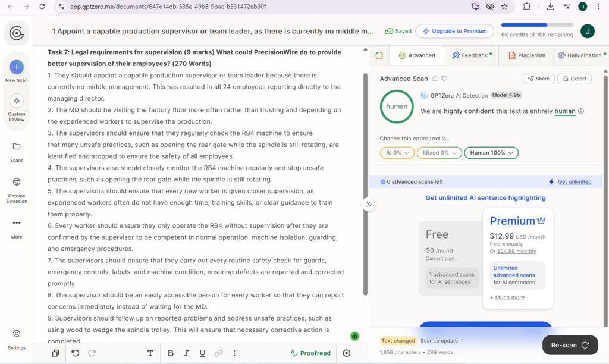Open the Get unlimited link
Image resolution: width=609 pixels, height=364 pixels.
click(x=575, y=181)
